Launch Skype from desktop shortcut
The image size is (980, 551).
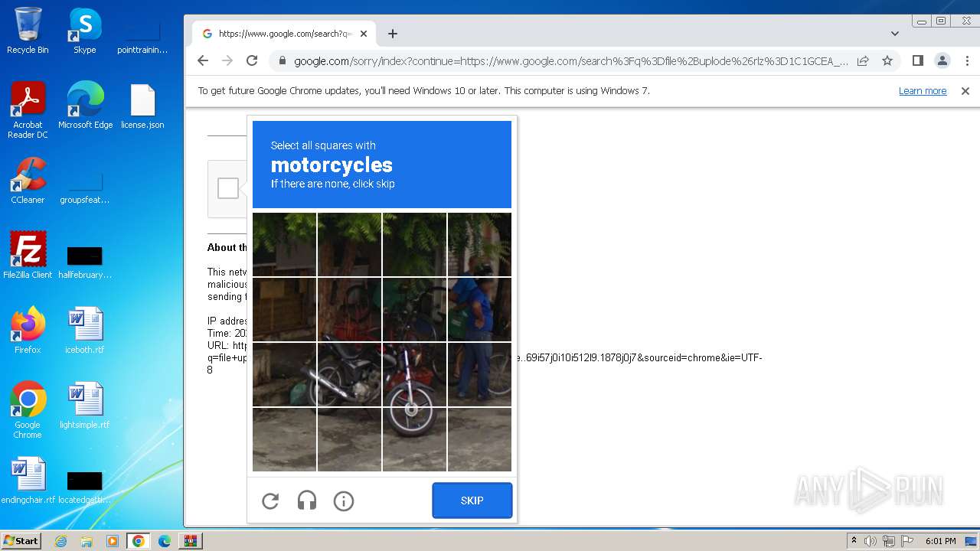click(x=85, y=31)
